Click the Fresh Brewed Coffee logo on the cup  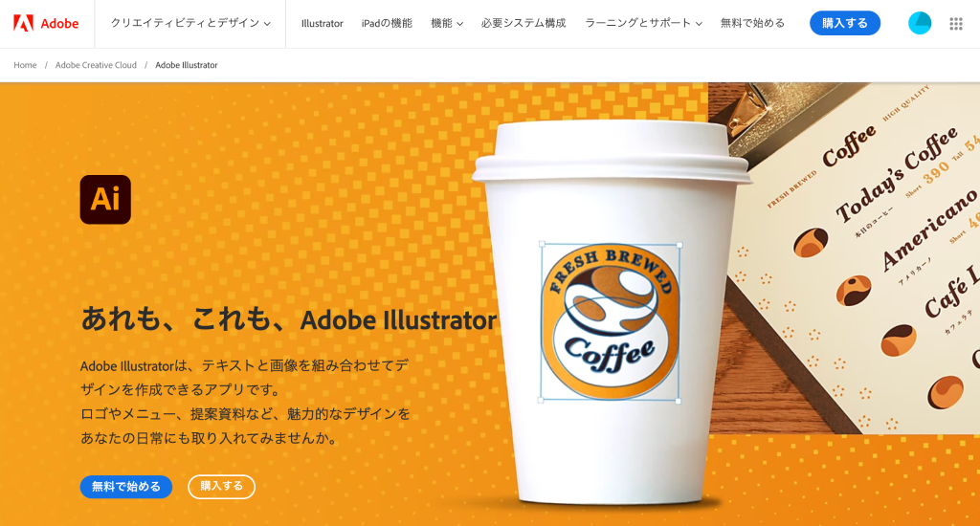(610, 321)
